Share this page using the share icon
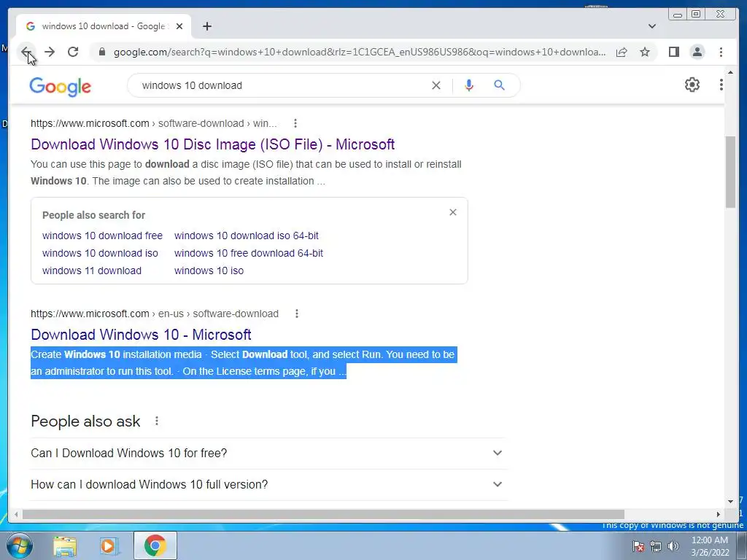The height and width of the screenshot is (560, 747). click(622, 52)
